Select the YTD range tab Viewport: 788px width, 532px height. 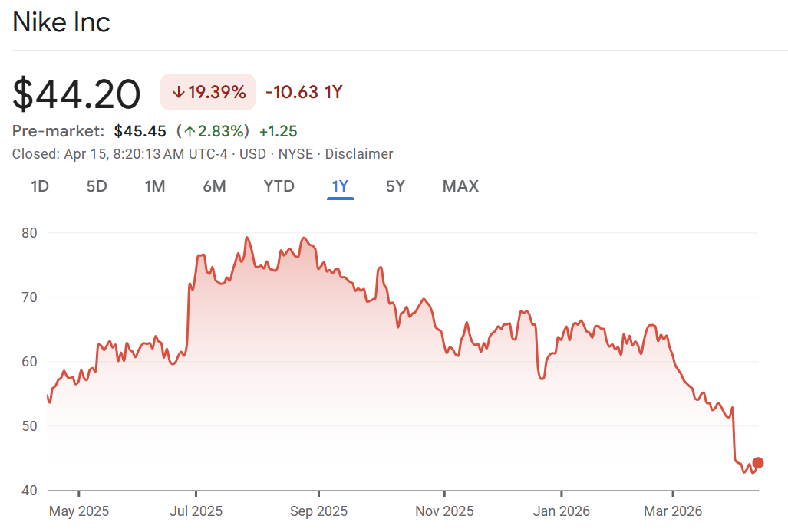click(x=279, y=186)
